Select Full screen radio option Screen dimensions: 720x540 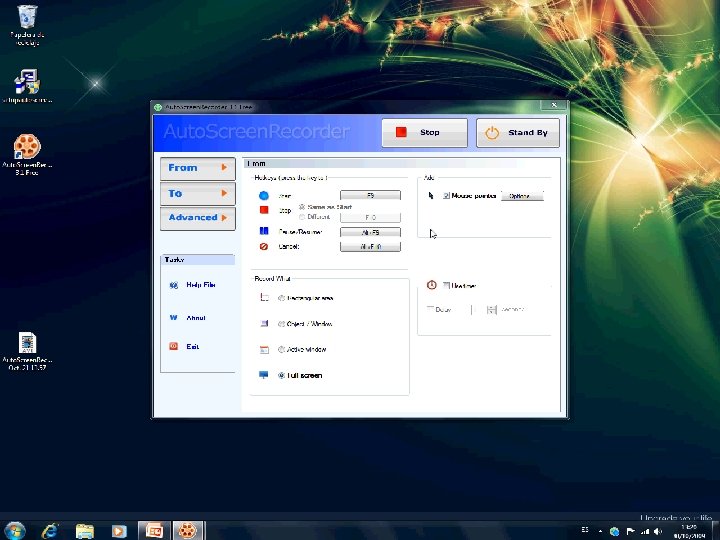click(281, 375)
